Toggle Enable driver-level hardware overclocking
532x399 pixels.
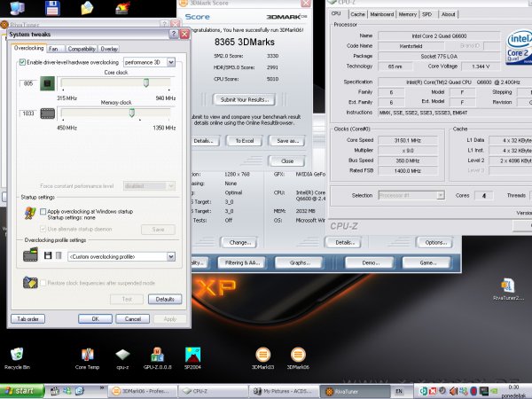pos(22,62)
